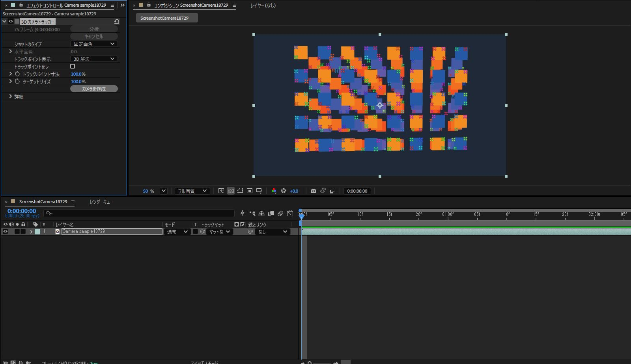Viewport: 631px width, 364px height.
Task: Enable region of interest in viewer
Action: 250,191
